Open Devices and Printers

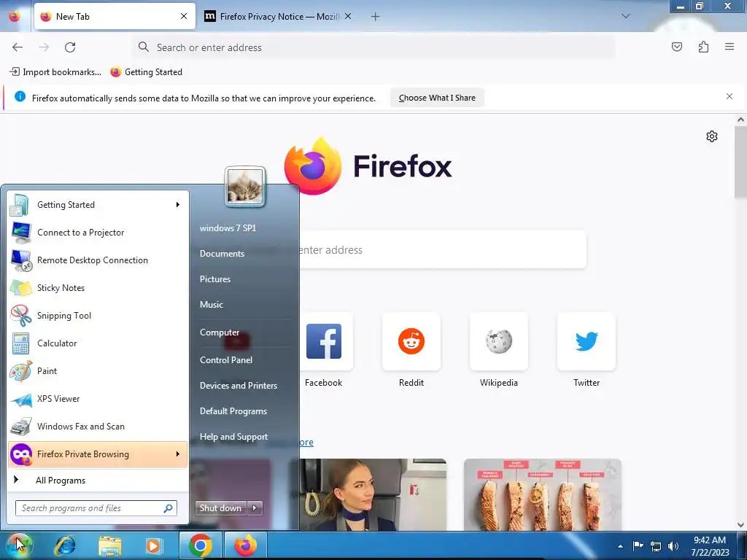tap(239, 385)
